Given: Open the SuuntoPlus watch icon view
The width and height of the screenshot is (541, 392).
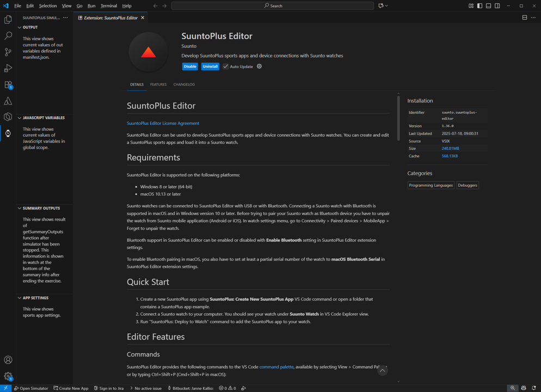Looking at the screenshot, I should point(8,133).
